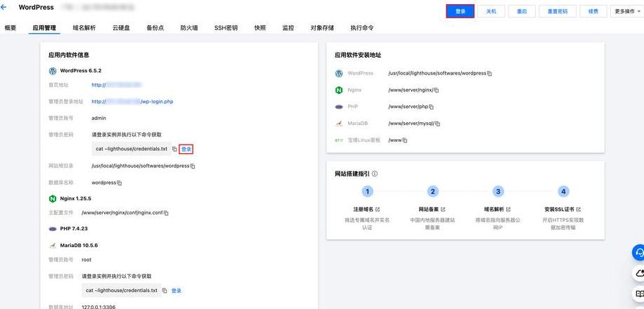Click the Nginx logo beside Nginx 1.25.5
Image resolution: width=644 pixels, height=309 pixels.
pyautogui.click(x=52, y=198)
